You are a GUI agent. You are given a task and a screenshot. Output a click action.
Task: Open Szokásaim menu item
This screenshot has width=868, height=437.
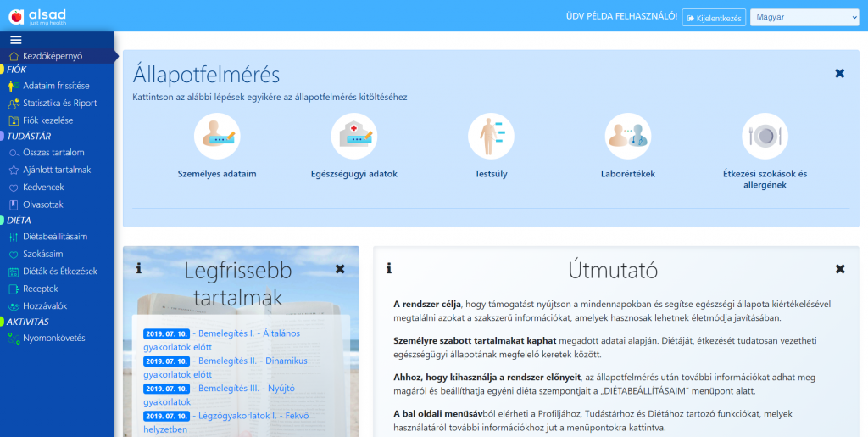click(x=43, y=255)
